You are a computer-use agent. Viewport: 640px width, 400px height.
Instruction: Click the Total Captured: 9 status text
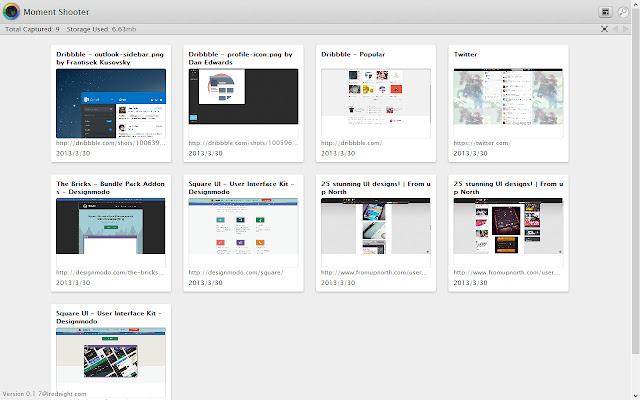click(32, 29)
